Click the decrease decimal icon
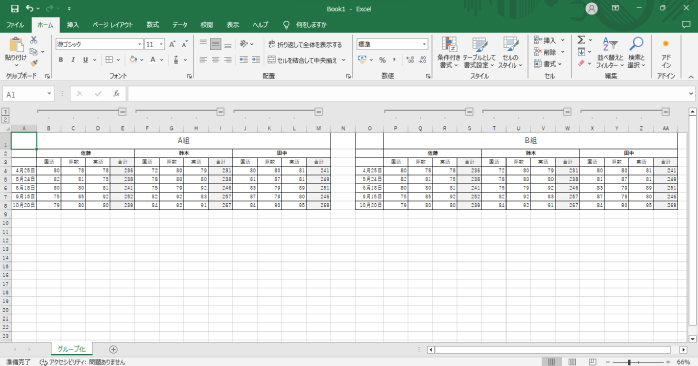The height and width of the screenshot is (366, 698). pos(422,60)
